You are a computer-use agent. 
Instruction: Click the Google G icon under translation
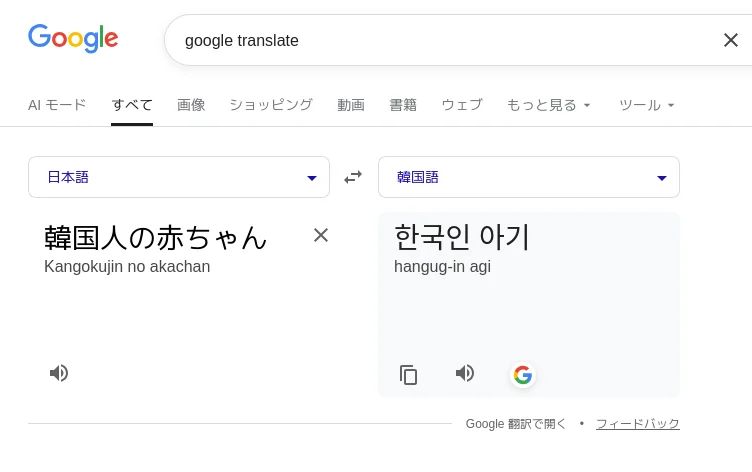522,375
